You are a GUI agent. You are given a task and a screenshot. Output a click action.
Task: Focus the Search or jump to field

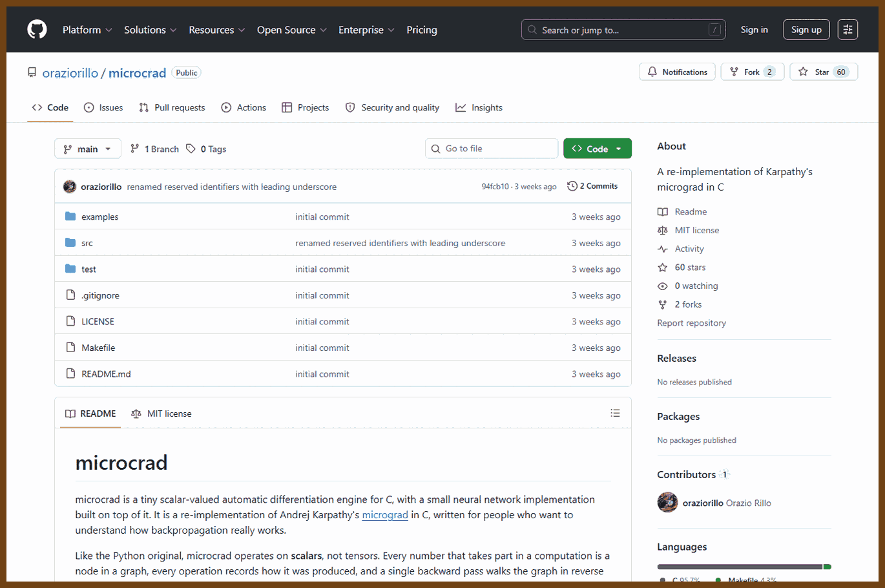click(x=623, y=30)
